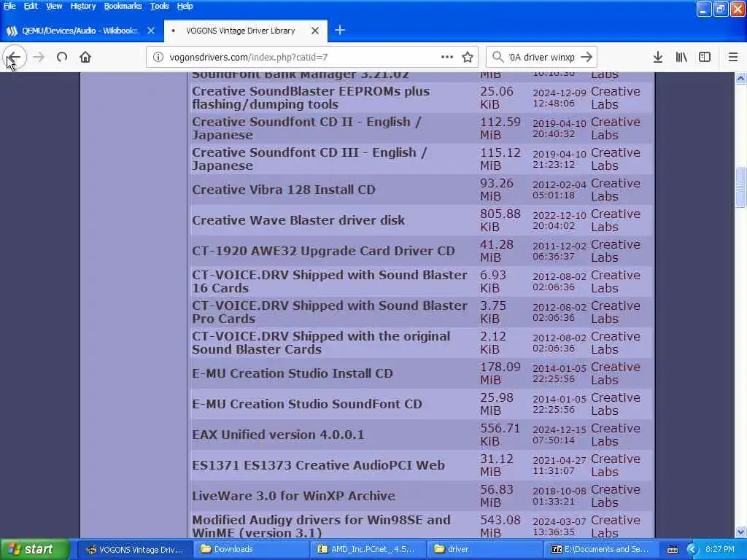The width and height of the screenshot is (747, 560).
Task: Close the QEMU Wikibooks tab
Action: point(151,31)
